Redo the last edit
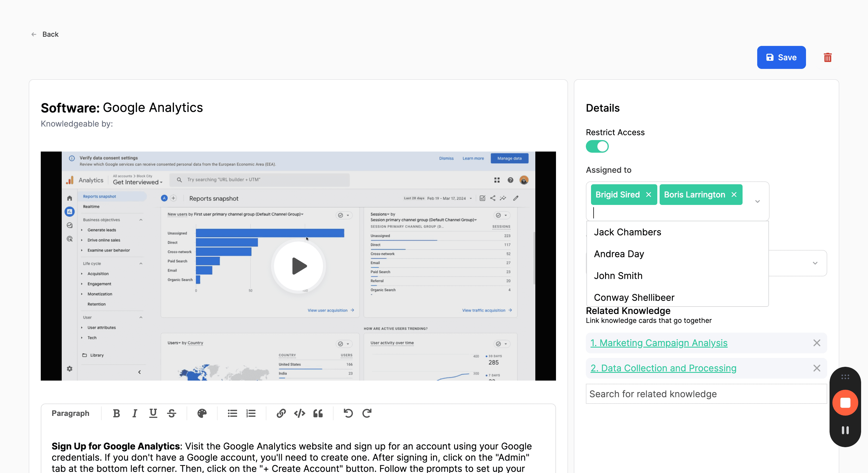The height and width of the screenshot is (473, 868). coord(367,413)
